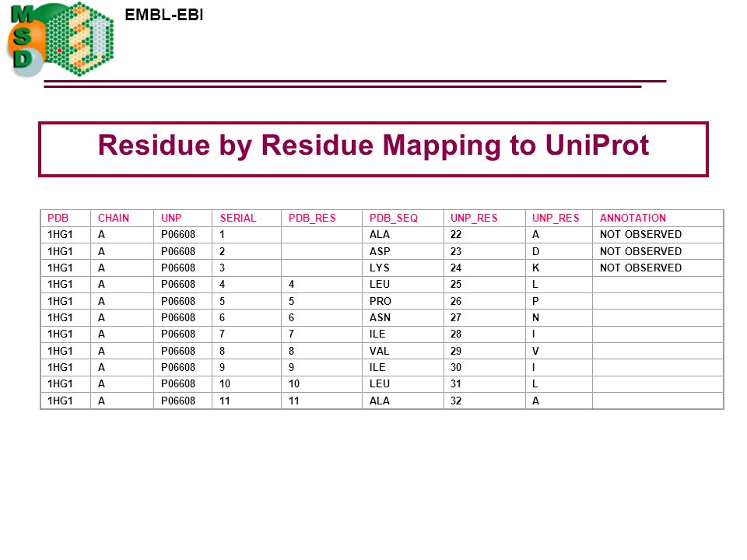Select the PRO residue cell

(x=381, y=301)
